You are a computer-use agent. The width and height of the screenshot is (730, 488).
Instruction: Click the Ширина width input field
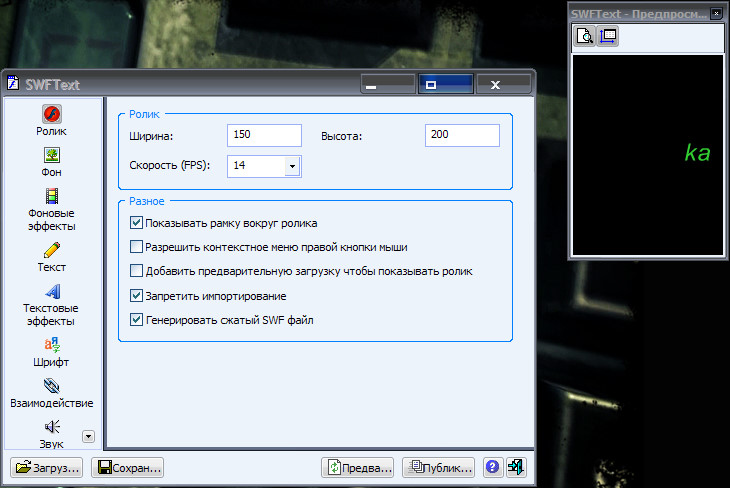264,135
